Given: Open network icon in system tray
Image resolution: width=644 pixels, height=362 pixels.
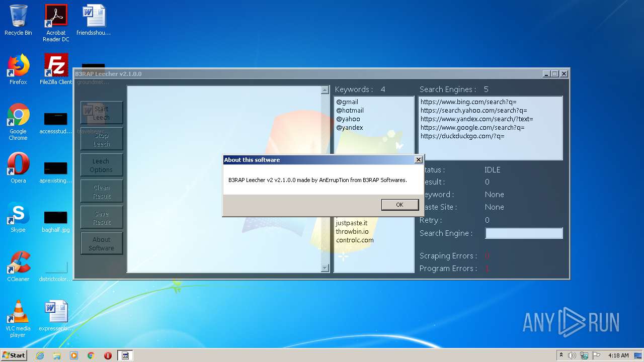Looking at the screenshot, I should [584, 355].
